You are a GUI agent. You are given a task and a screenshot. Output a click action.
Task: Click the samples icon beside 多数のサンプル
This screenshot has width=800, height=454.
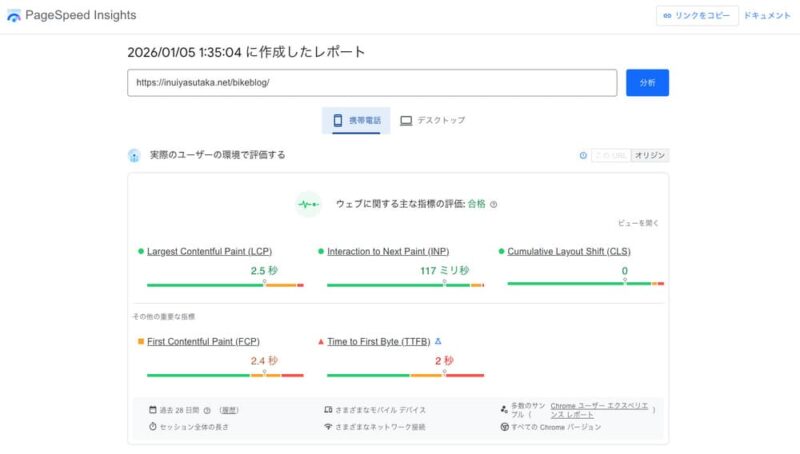[504, 409]
